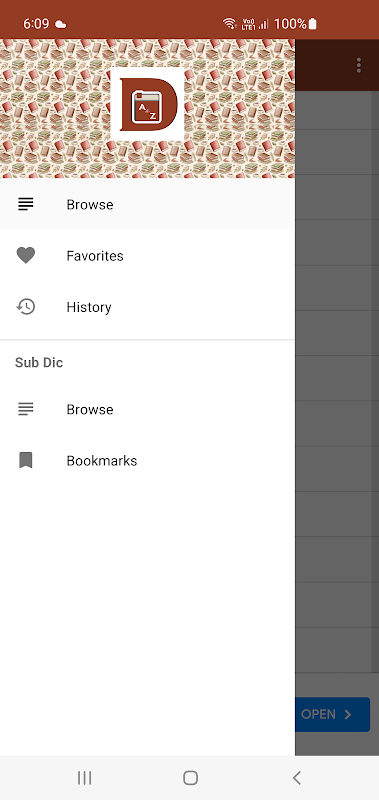
Task: Tap the Favorites heart icon
Action: coord(26,255)
